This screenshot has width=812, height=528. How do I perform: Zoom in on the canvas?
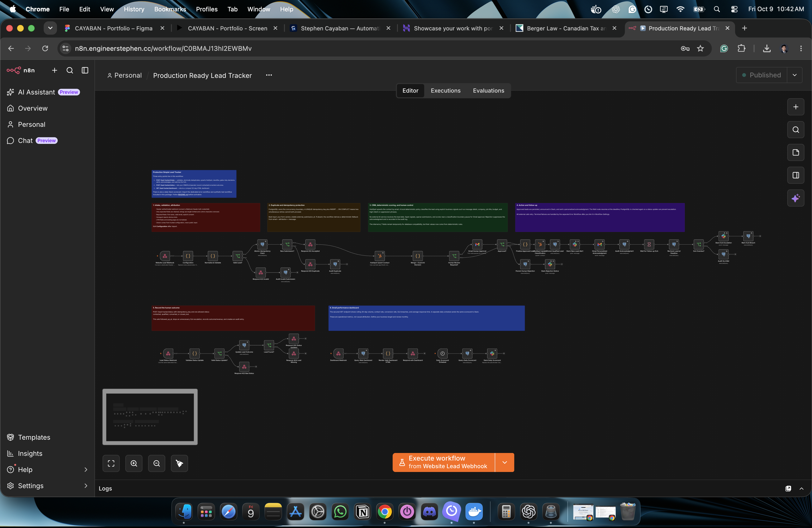tap(134, 463)
